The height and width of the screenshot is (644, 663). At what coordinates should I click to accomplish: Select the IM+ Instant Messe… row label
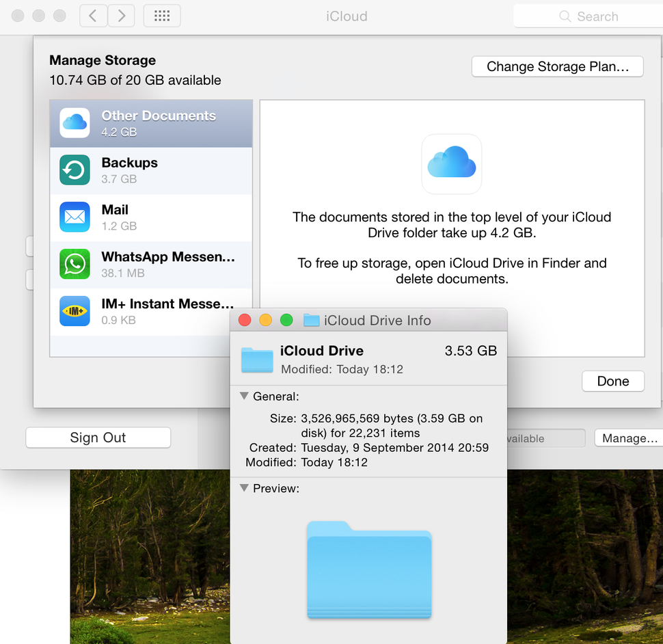167,304
